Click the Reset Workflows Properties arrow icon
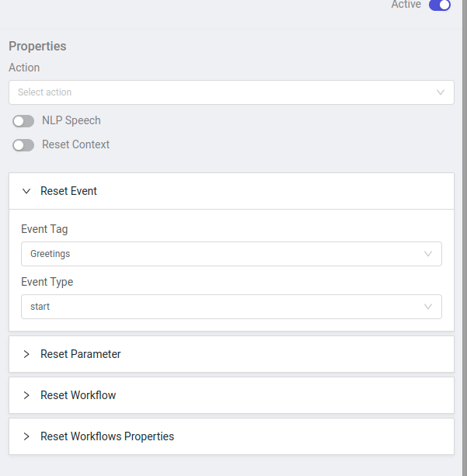 26,436
